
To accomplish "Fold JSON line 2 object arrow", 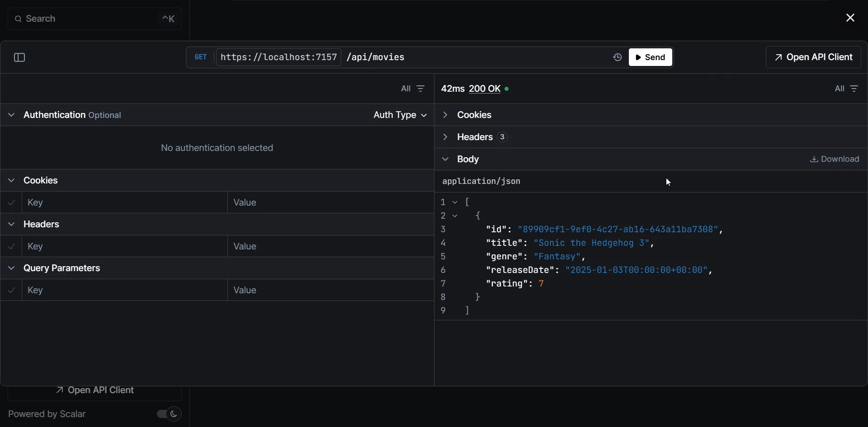I will pos(455,216).
